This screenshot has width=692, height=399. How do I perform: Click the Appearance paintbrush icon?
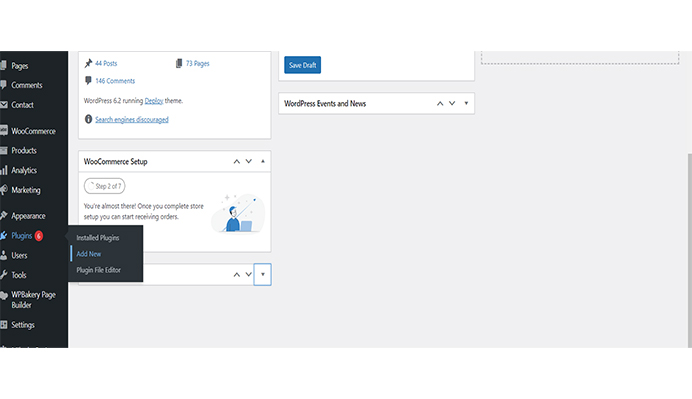pos(4,215)
